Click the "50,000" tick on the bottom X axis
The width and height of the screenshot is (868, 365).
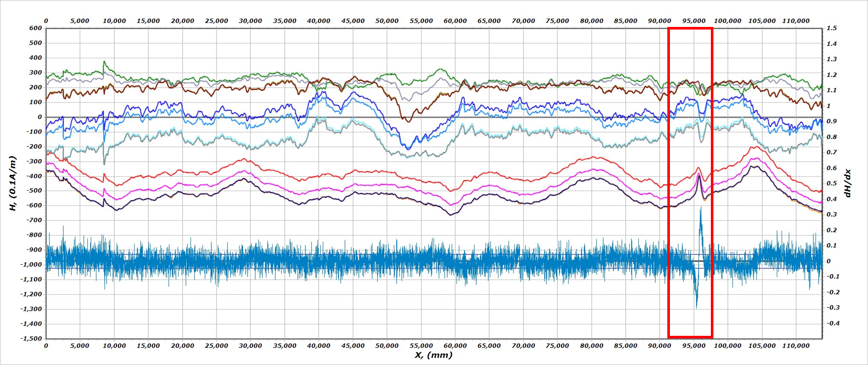[x=387, y=346]
